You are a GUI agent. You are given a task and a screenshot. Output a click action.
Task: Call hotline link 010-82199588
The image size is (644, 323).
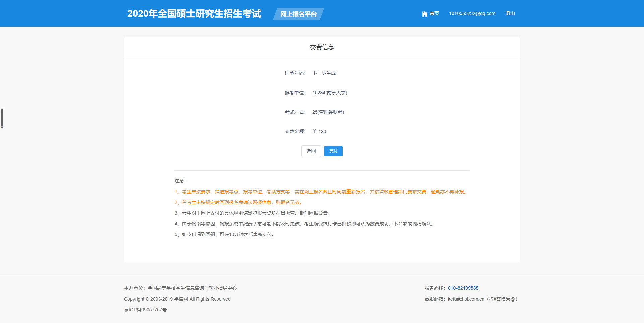[x=463, y=288]
